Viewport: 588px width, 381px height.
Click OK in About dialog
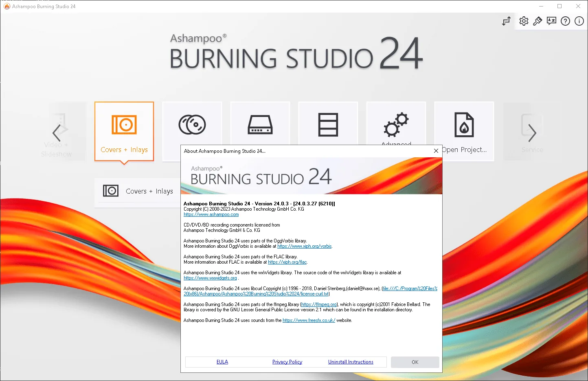tap(415, 362)
